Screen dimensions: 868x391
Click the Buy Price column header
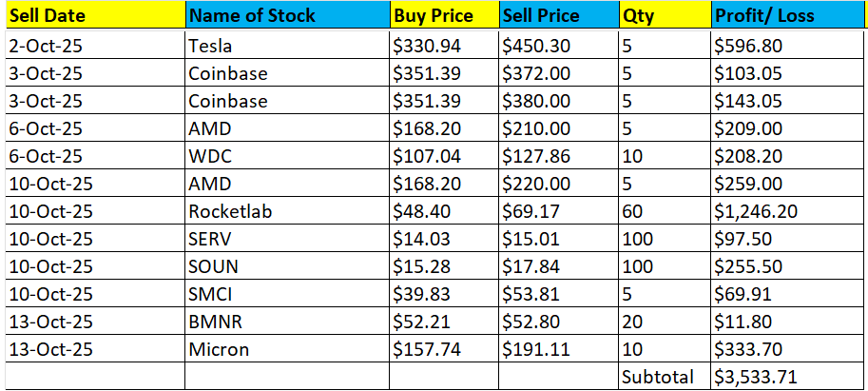click(x=443, y=16)
